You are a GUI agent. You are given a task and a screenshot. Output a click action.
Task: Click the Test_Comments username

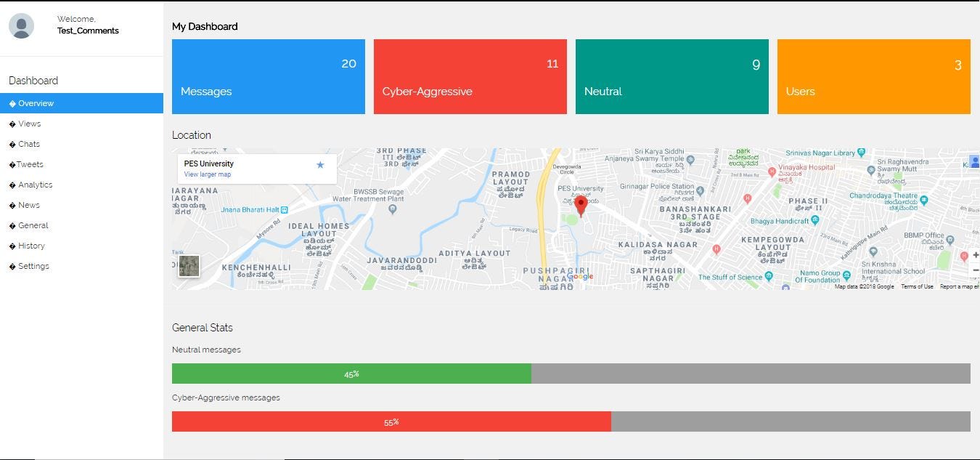[88, 31]
